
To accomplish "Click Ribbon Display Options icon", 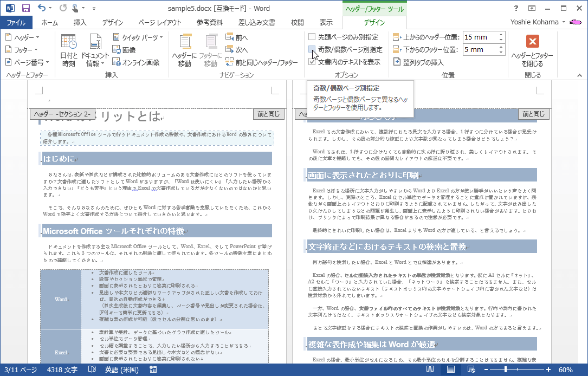I will [532, 8].
